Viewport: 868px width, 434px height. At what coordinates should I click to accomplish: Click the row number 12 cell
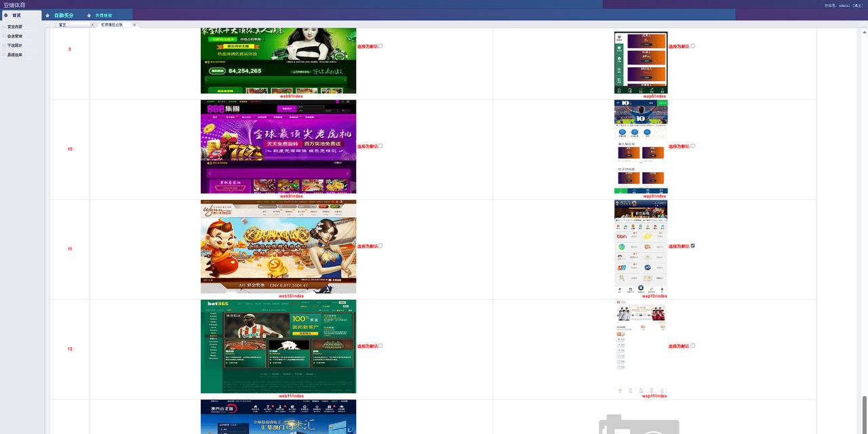click(x=70, y=349)
